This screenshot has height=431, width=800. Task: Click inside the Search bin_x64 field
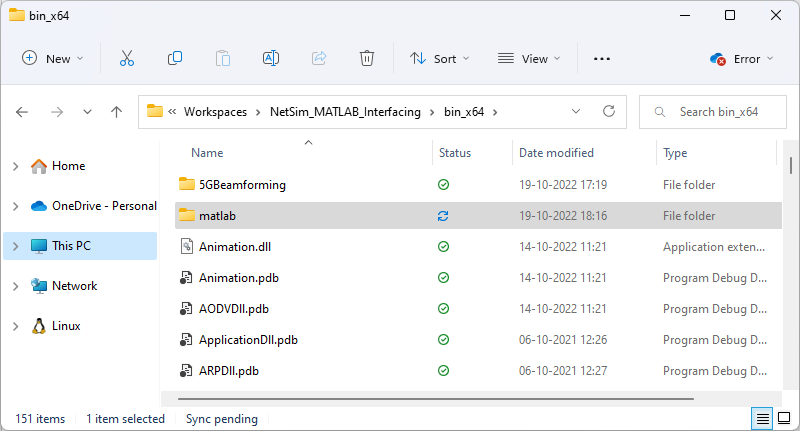click(713, 112)
